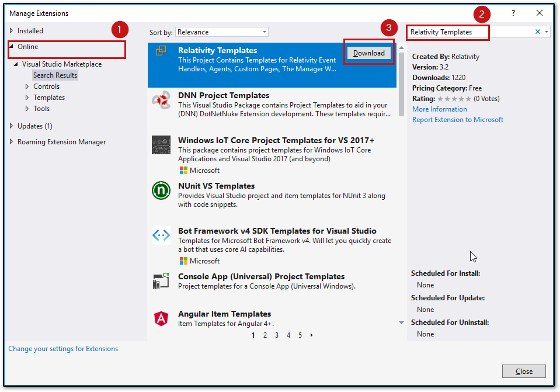Select Search Results in the tree

click(x=55, y=75)
